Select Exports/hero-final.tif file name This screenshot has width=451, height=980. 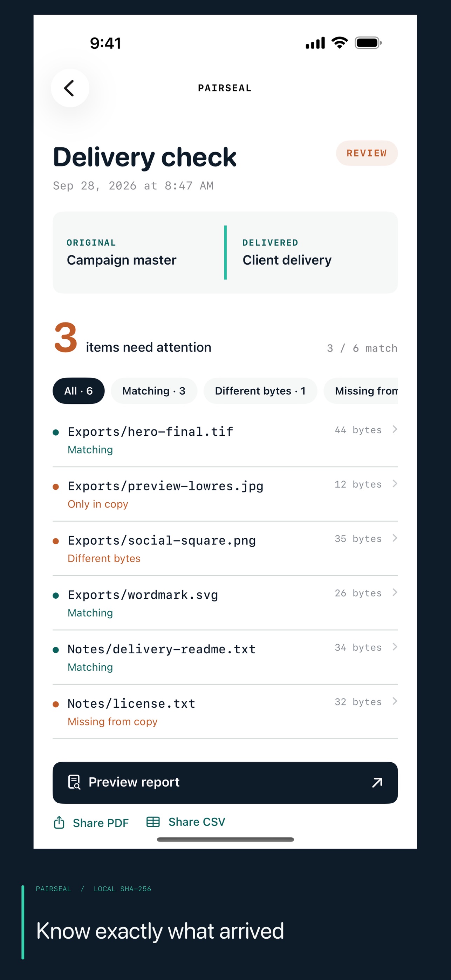[150, 432]
